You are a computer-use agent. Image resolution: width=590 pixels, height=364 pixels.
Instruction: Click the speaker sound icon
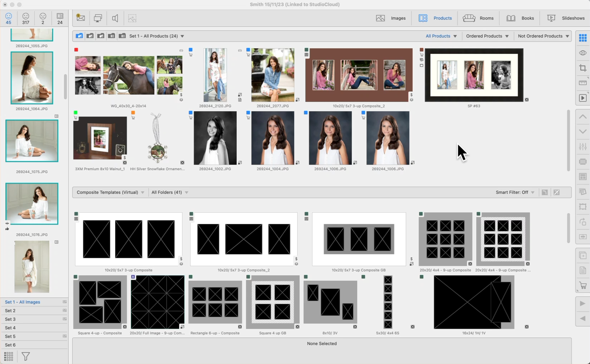click(115, 18)
